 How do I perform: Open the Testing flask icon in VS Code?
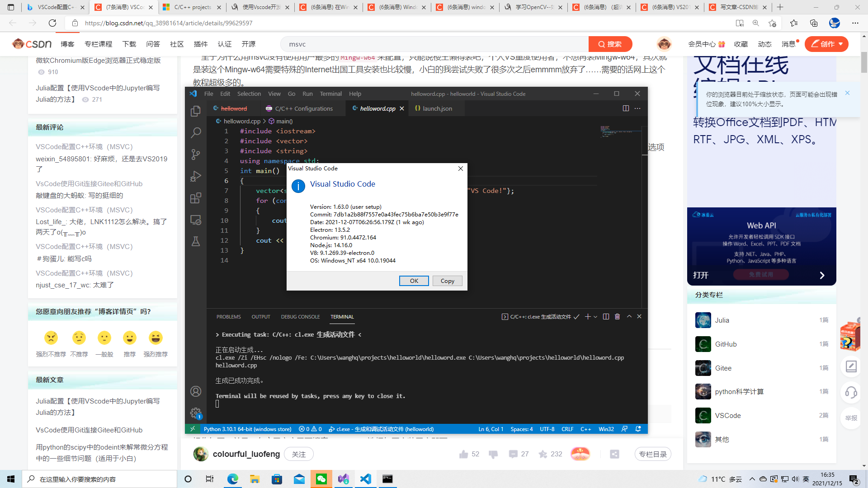(196, 241)
